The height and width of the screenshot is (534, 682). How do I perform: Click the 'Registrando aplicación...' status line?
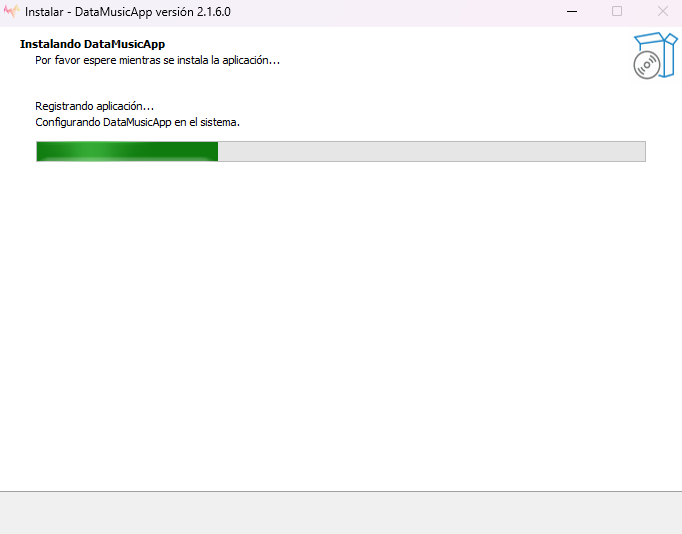[x=94, y=106]
